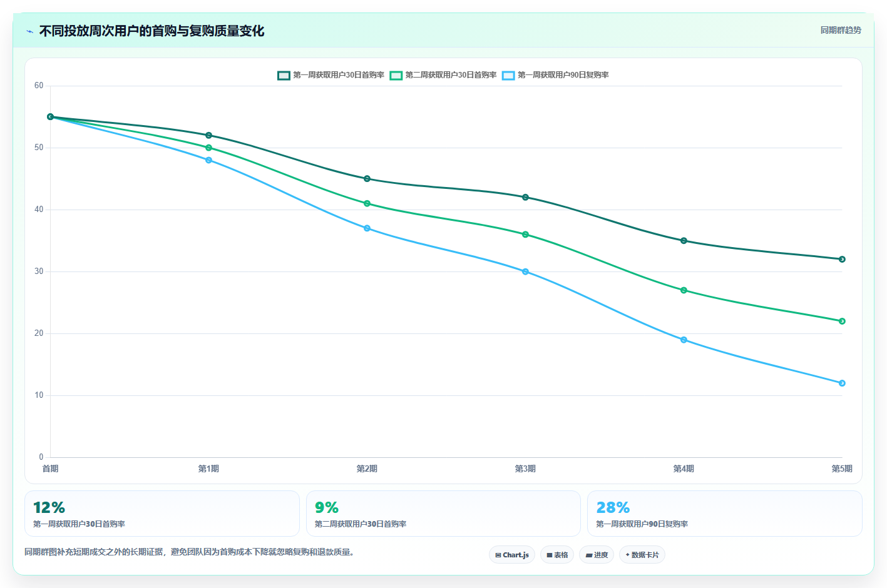
Task: Click the dark green data point at 第3期
Action: click(526, 197)
